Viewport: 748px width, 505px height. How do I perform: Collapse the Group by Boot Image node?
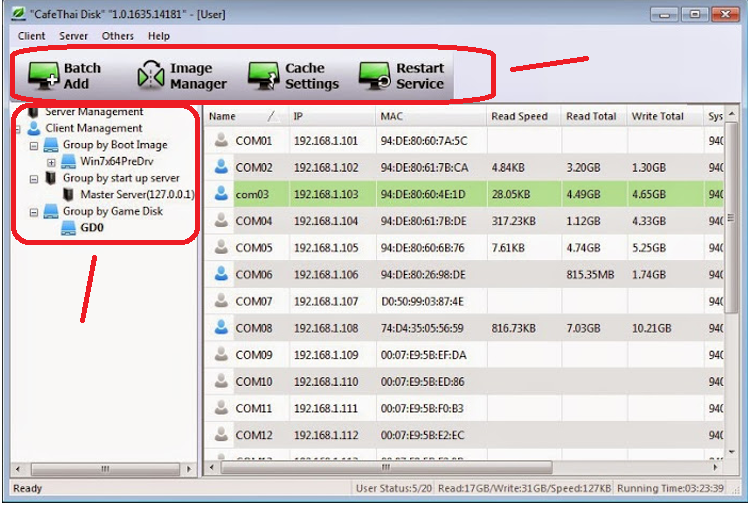[x=33, y=146]
